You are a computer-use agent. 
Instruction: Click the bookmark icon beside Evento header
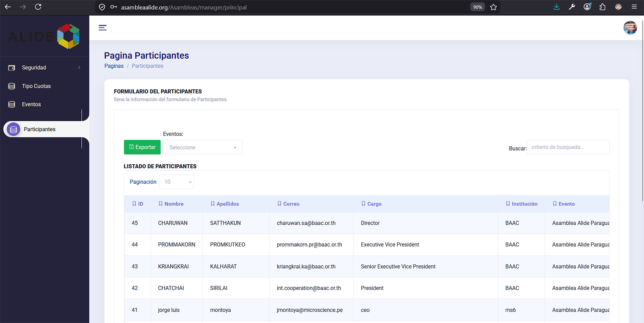(x=555, y=204)
